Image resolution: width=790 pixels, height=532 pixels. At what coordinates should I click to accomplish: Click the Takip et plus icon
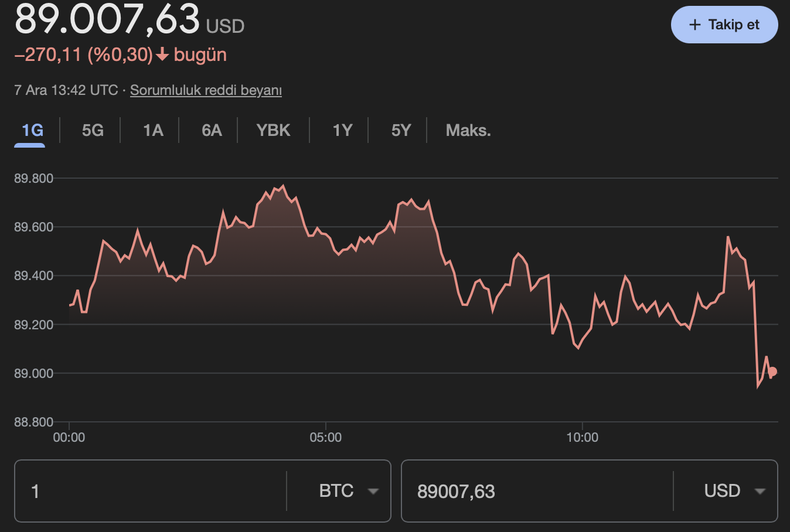694,25
